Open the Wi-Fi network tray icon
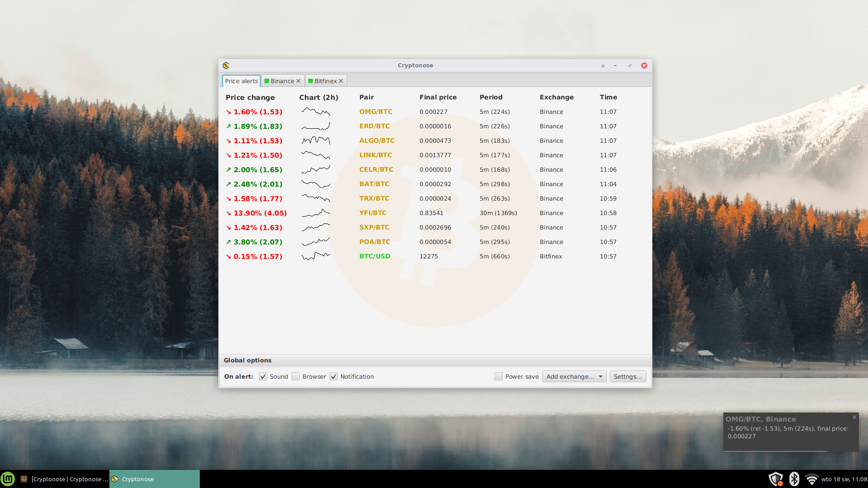Screen dimensions: 868x488 click(811, 479)
